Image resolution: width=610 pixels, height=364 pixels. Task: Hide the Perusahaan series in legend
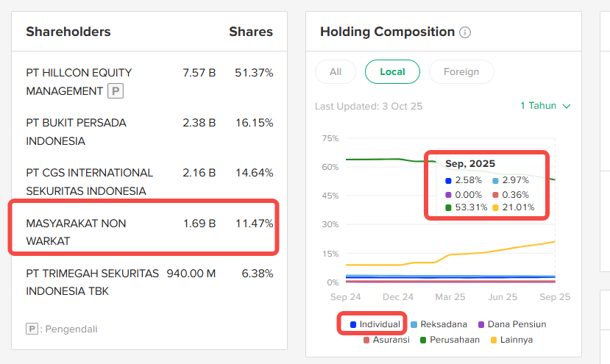[450, 340]
